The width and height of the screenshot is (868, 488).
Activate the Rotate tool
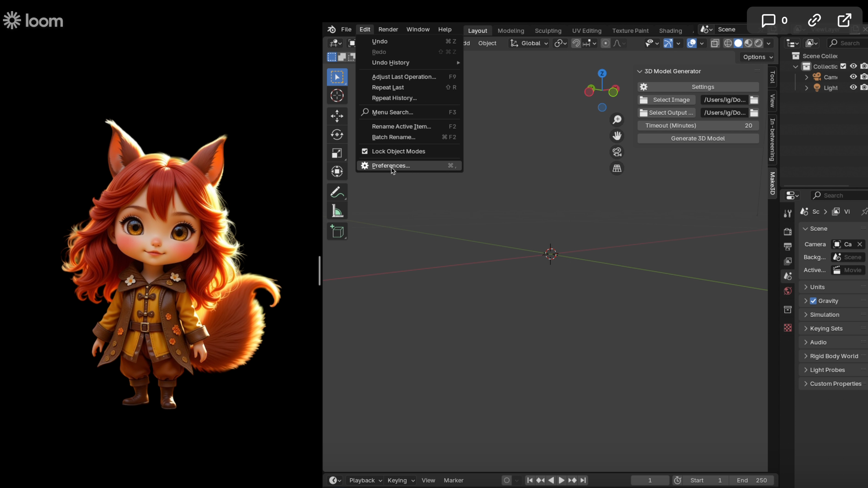(337, 135)
